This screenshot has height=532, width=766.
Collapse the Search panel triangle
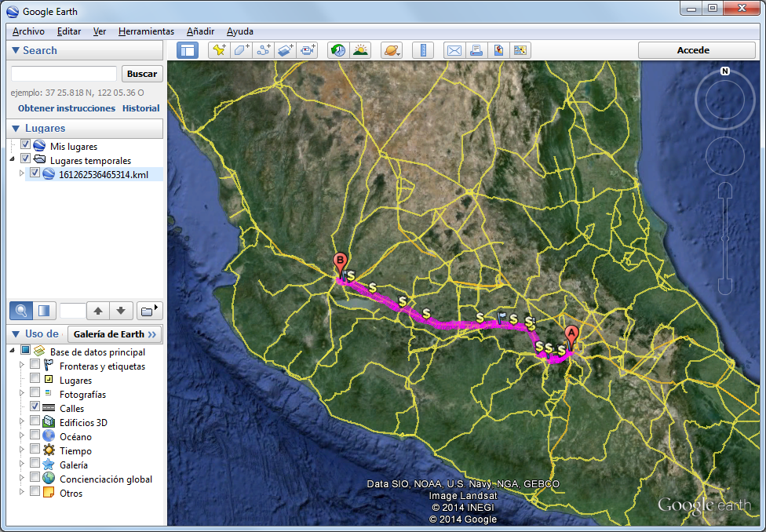pos(15,50)
